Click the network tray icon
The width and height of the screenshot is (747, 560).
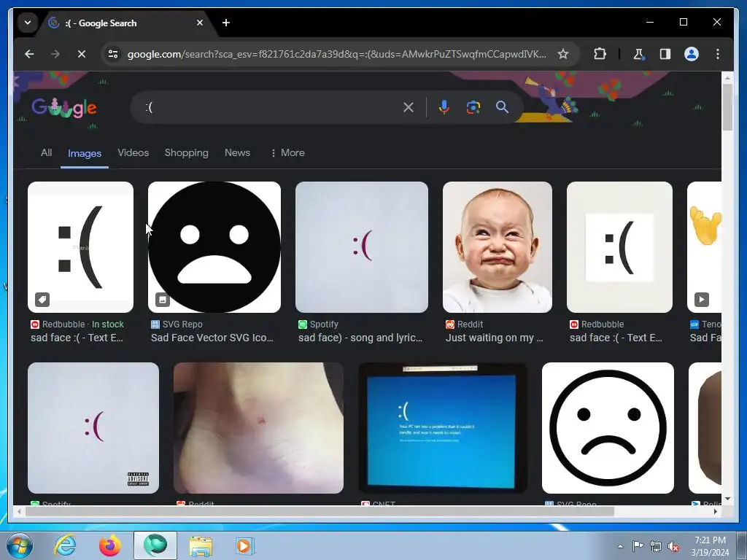[656, 546]
